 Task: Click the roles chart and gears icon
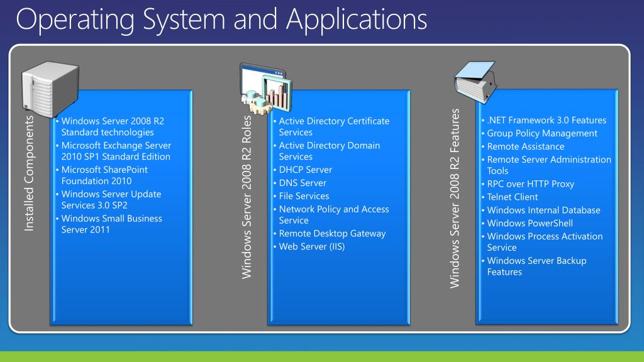(x=266, y=89)
